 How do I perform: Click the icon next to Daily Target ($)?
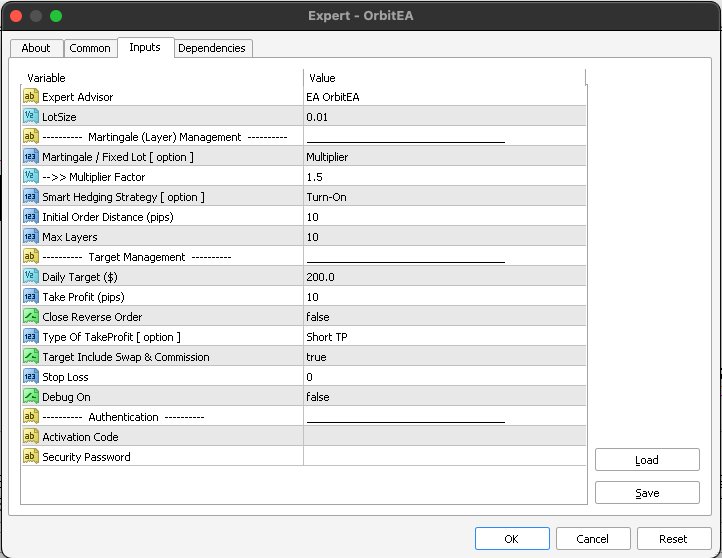click(x=30, y=277)
